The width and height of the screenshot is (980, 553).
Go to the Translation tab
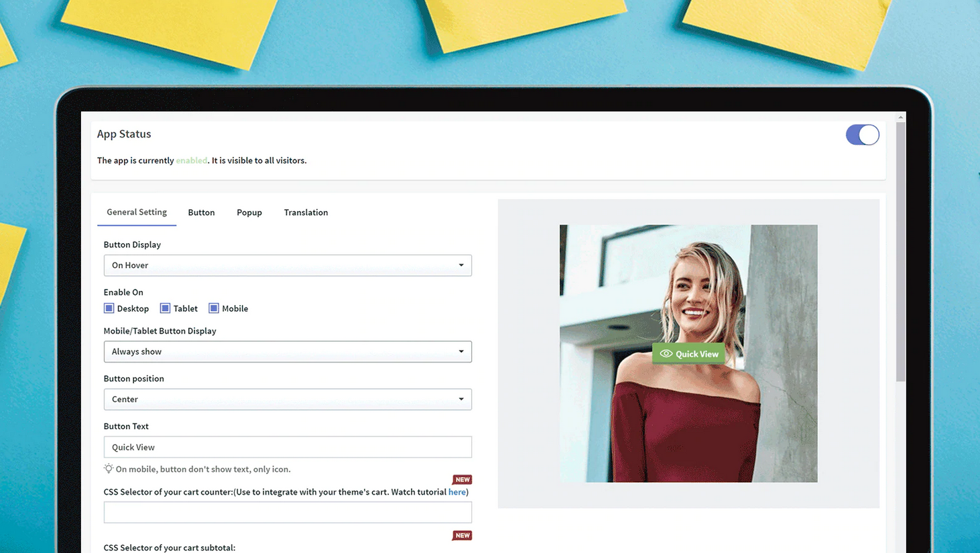306,212
